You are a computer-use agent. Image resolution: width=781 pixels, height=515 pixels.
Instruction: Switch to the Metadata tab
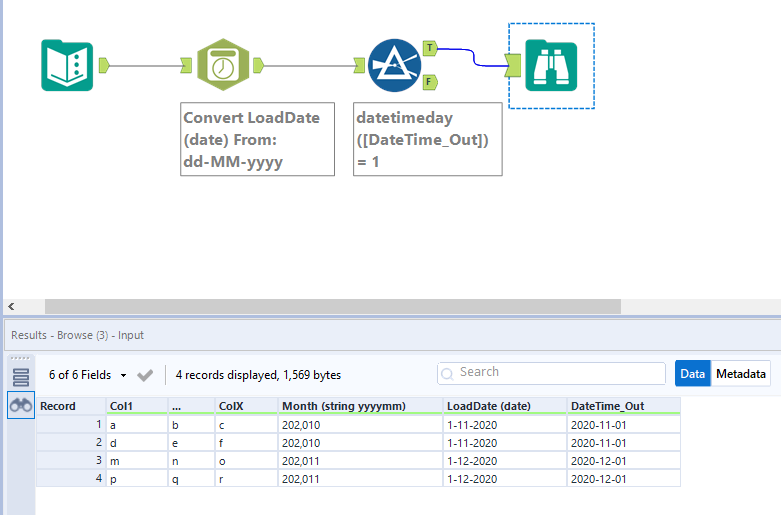click(741, 374)
